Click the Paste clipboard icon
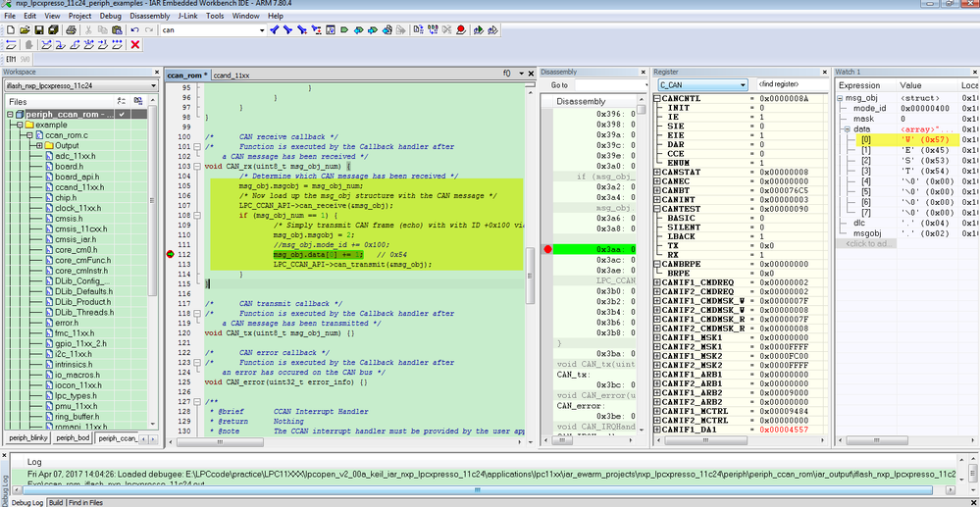 point(115,30)
